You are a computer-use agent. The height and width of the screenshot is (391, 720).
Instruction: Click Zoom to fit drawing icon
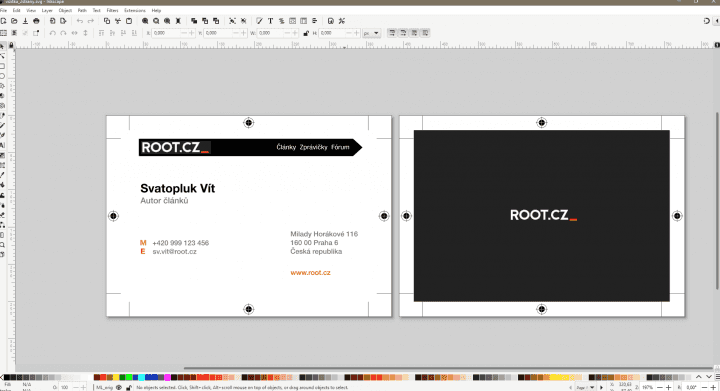click(x=156, y=21)
